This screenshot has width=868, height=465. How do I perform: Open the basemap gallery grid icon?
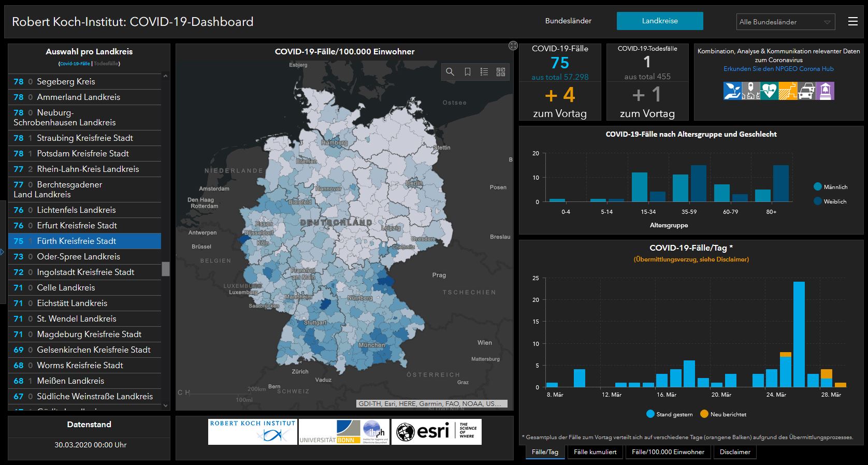coord(501,72)
